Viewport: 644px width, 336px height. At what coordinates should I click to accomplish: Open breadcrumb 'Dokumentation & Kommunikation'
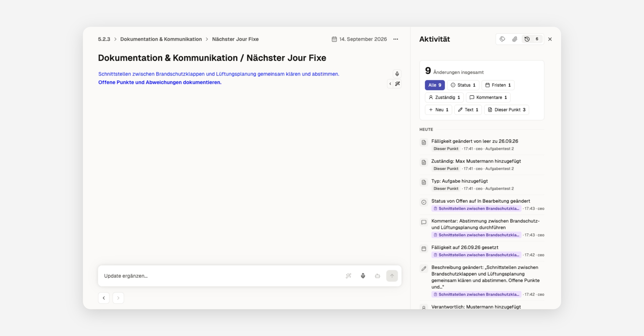pos(161,39)
